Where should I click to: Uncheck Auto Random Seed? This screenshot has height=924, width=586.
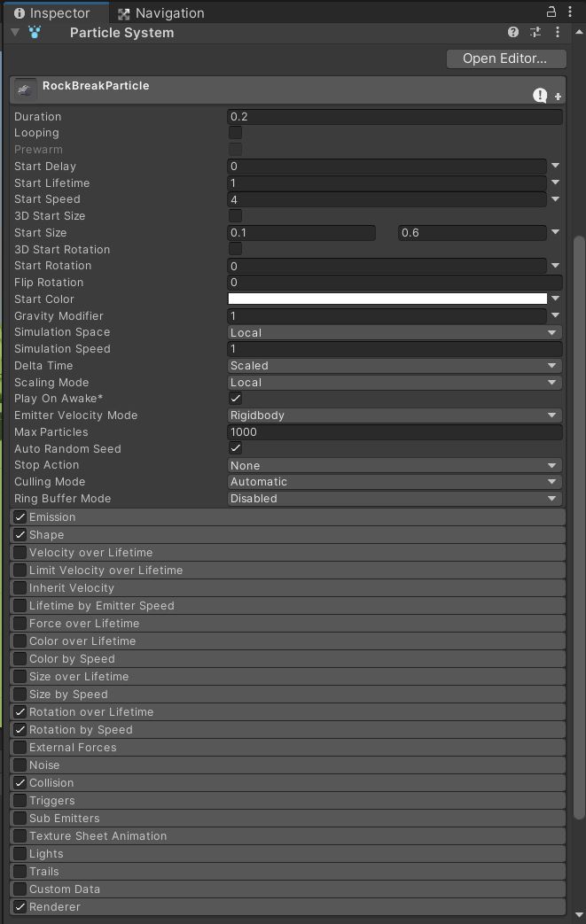point(235,448)
